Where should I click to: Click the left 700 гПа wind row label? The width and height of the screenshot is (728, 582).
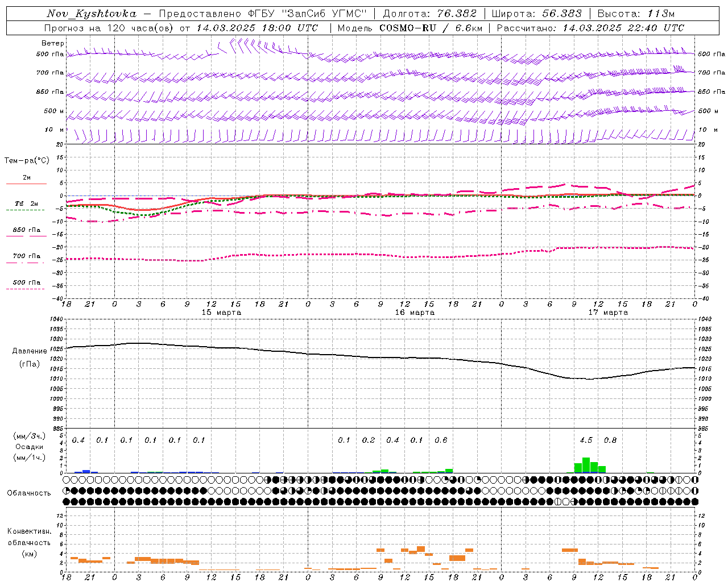(x=50, y=73)
